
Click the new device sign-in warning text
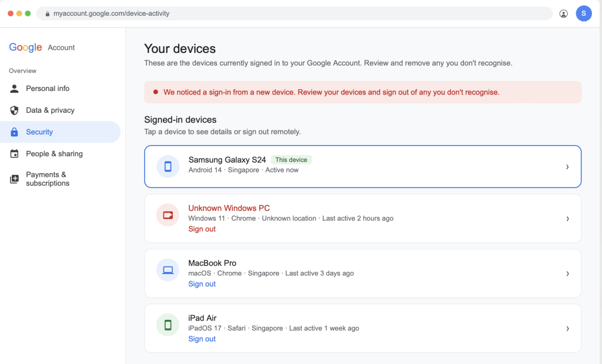click(x=332, y=92)
